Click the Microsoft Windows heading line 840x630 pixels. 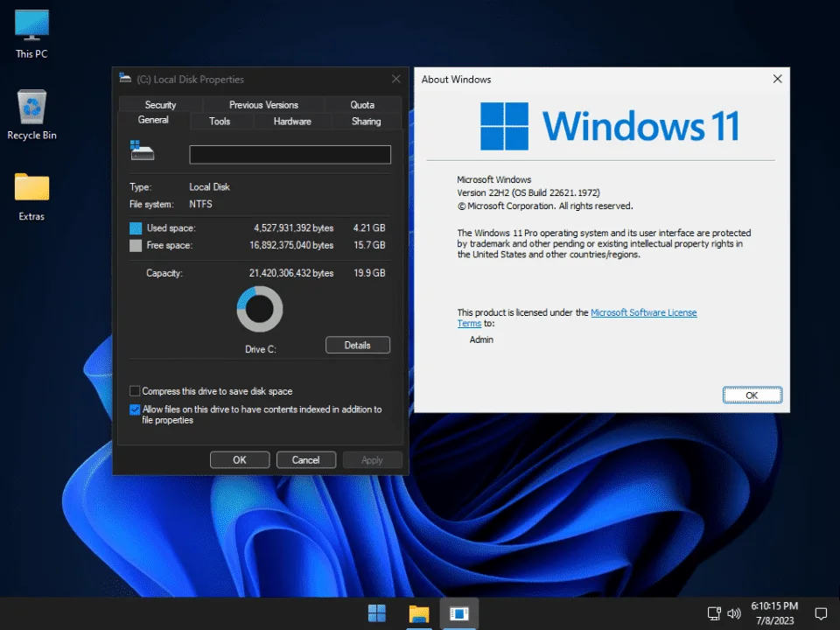493,179
